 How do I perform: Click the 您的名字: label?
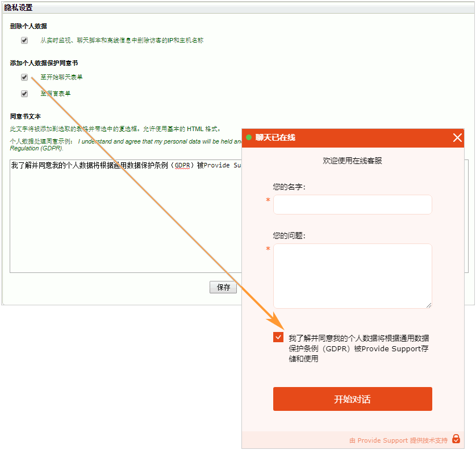coord(289,187)
